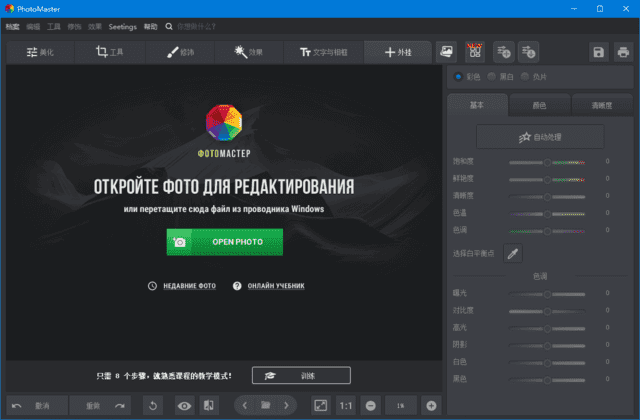Click the zoom out minus button
The image size is (640, 420).
[x=370, y=405]
